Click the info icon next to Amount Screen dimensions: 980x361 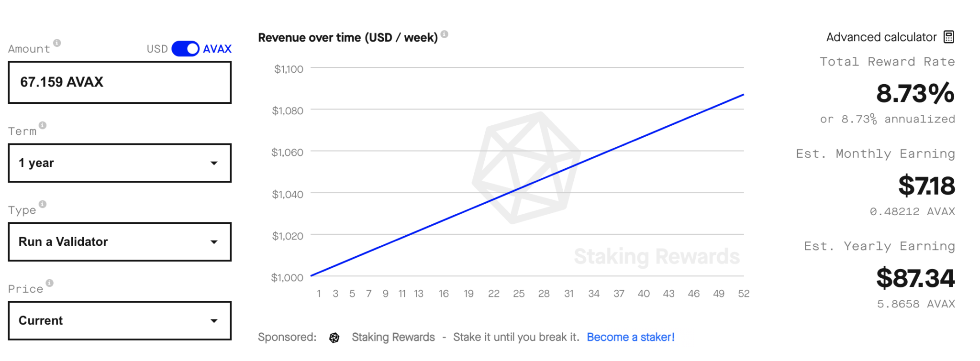[x=57, y=43]
